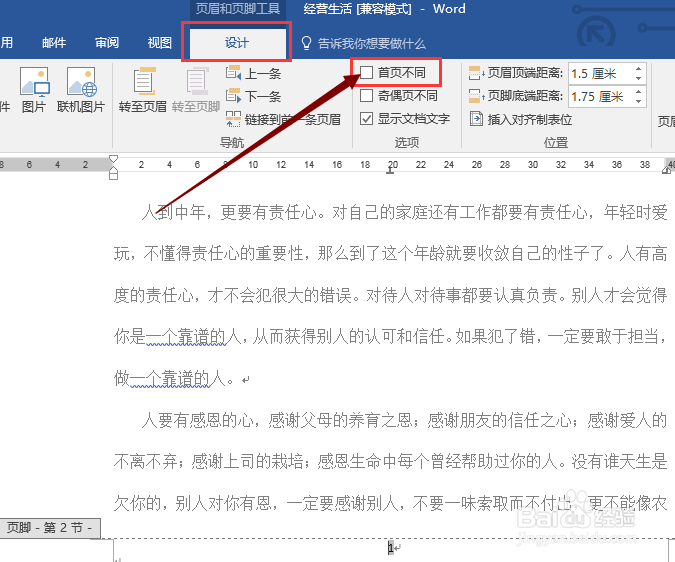Click the 联机图片 online pictures icon

pos(81,82)
